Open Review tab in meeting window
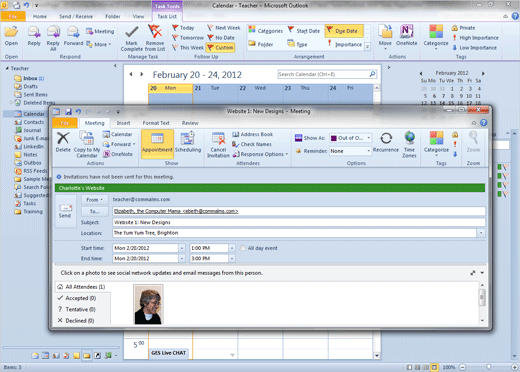This screenshot has width=520, height=372. pos(190,123)
